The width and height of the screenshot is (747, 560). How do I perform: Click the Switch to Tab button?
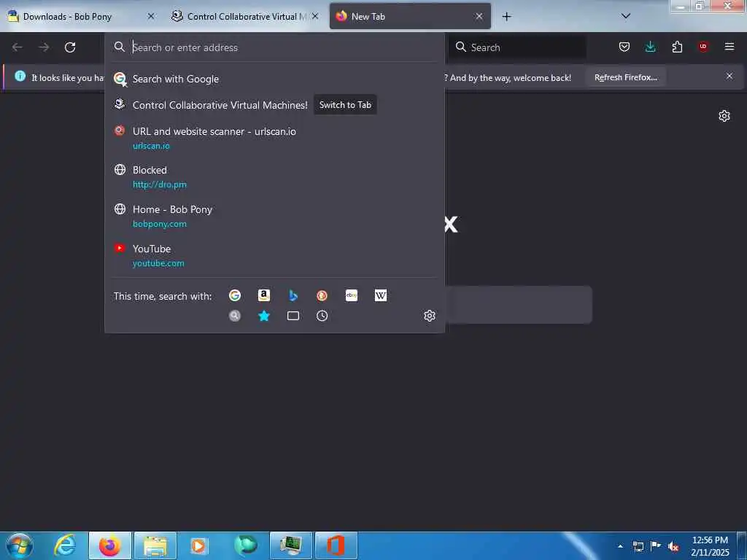point(345,105)
